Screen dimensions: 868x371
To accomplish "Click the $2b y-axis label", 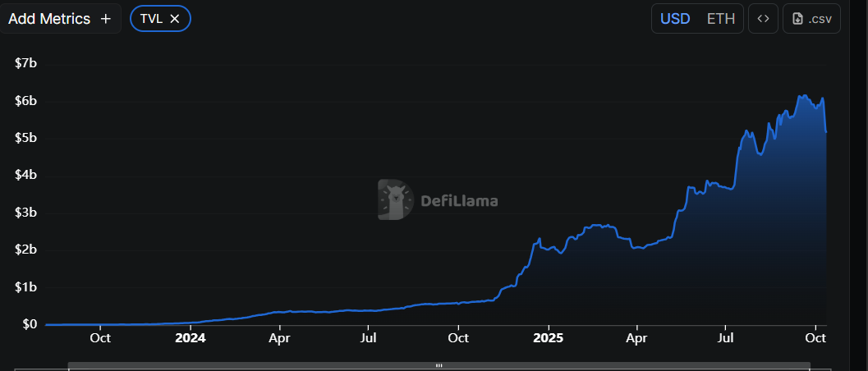I will pyautogui.click(x=26, y=250).
